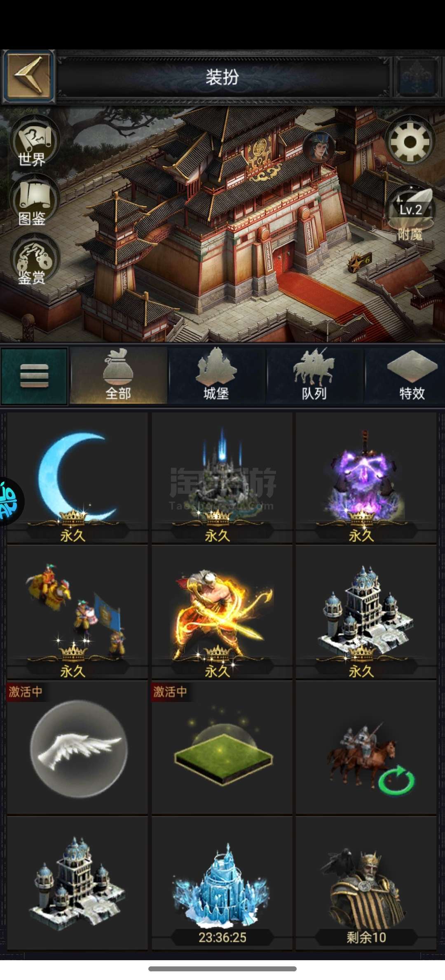
Task: Switch to the 城堡 tab
Action: [x=216, y=376]
